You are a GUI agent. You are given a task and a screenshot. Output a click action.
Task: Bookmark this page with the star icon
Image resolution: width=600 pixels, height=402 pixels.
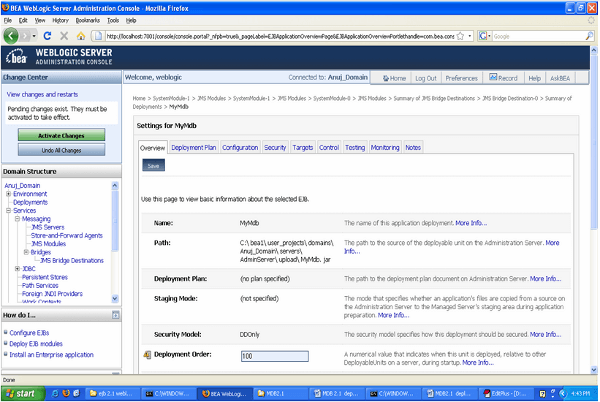click(460, 36)
